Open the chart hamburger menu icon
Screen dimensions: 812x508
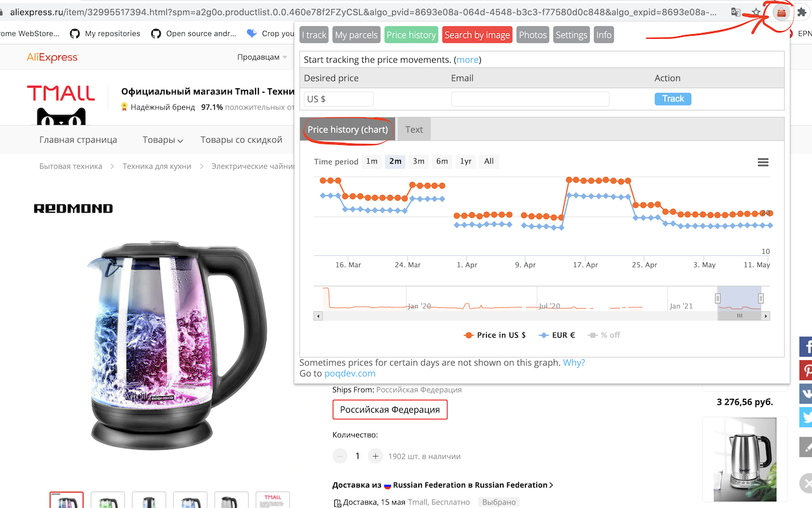tap(763, 163)
